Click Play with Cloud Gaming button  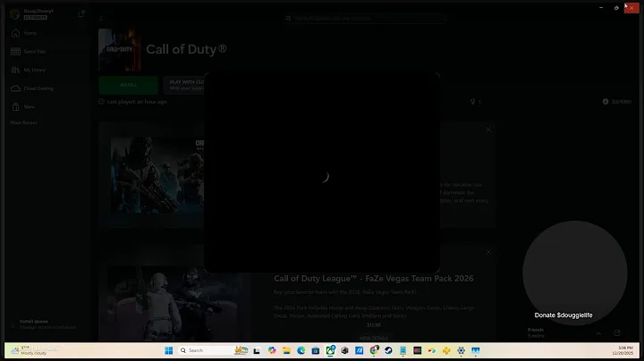(184, 85)
